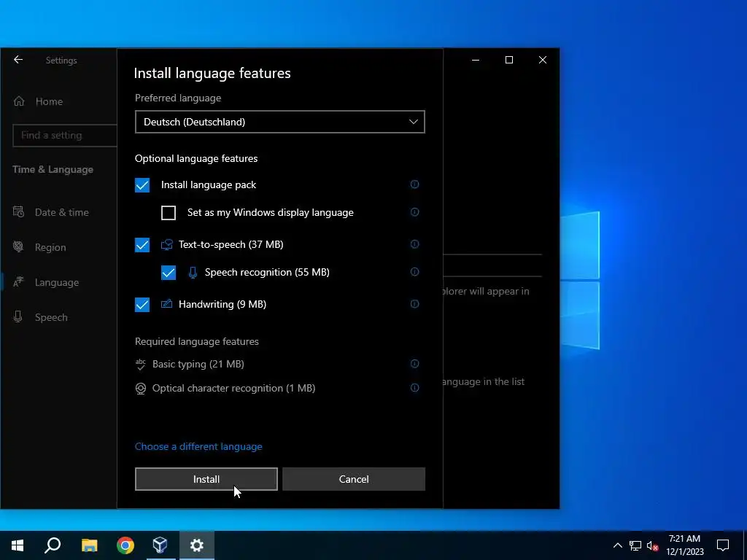Click the Text-to-speech feature icon
The width and height of the screenshot is (747, 560).
[166, 245]
